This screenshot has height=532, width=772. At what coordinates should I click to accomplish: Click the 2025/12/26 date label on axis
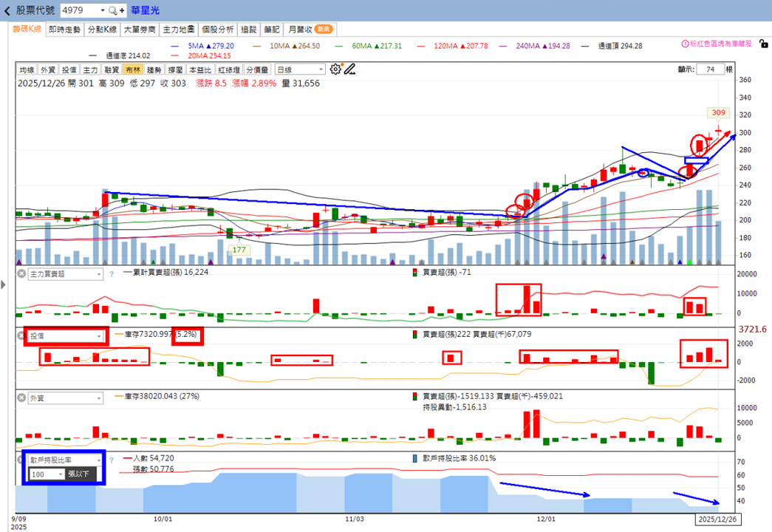pos(717,519)
